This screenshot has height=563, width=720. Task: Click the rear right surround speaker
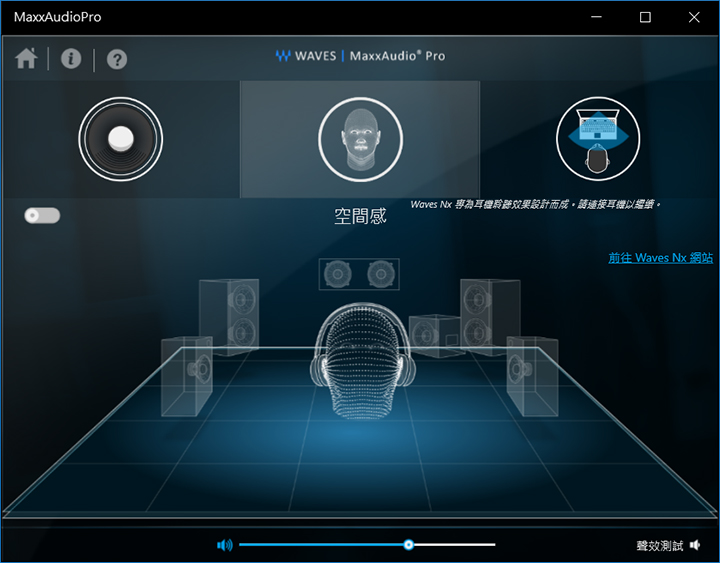[x=532, y=376]
